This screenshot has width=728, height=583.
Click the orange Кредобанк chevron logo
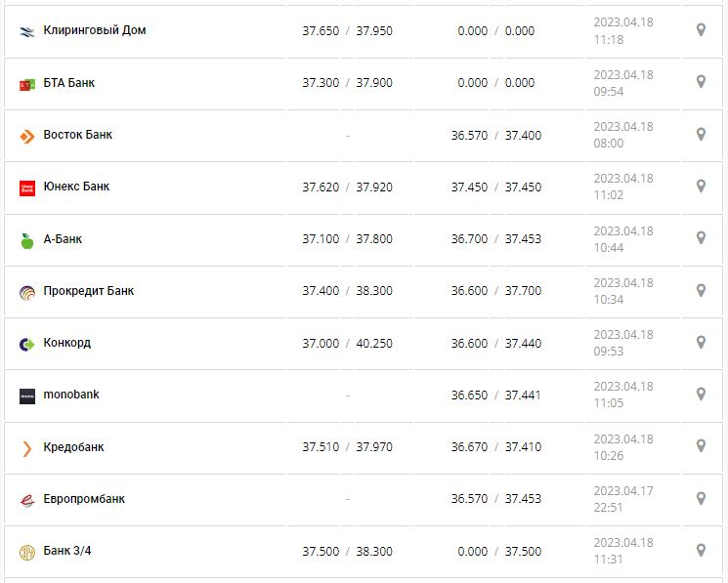coord(27,448)
